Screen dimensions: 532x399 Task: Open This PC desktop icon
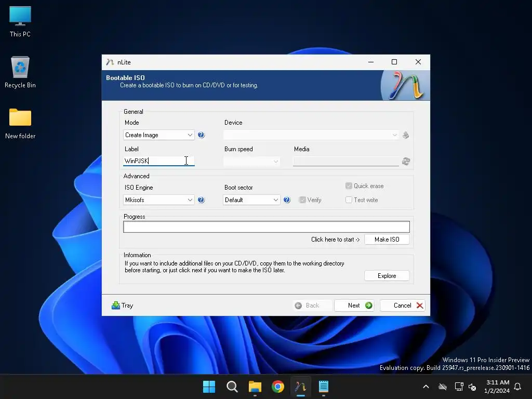pos(20,21)
